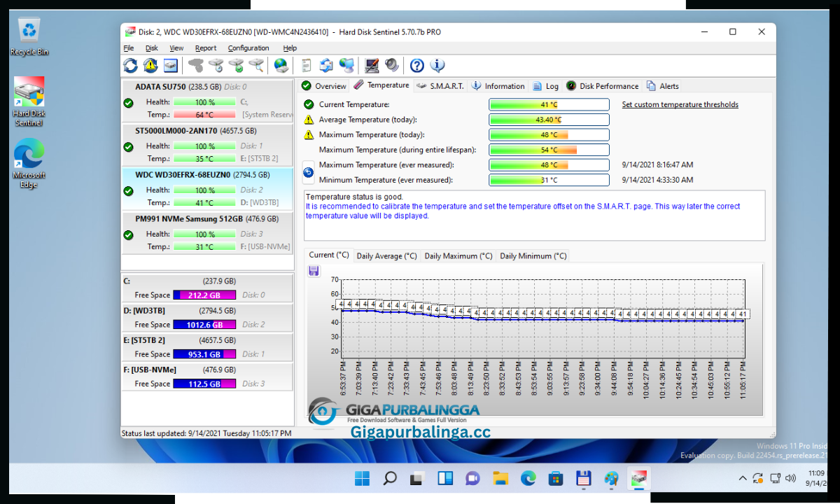Click the envelope with blue arrows icon

point(326,65)
